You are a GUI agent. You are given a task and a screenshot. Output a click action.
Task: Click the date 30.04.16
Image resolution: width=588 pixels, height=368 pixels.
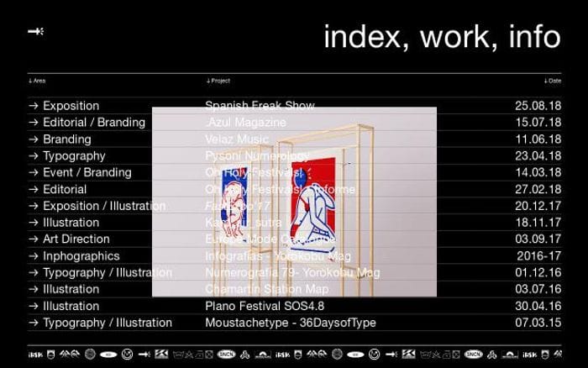[538, 306]
